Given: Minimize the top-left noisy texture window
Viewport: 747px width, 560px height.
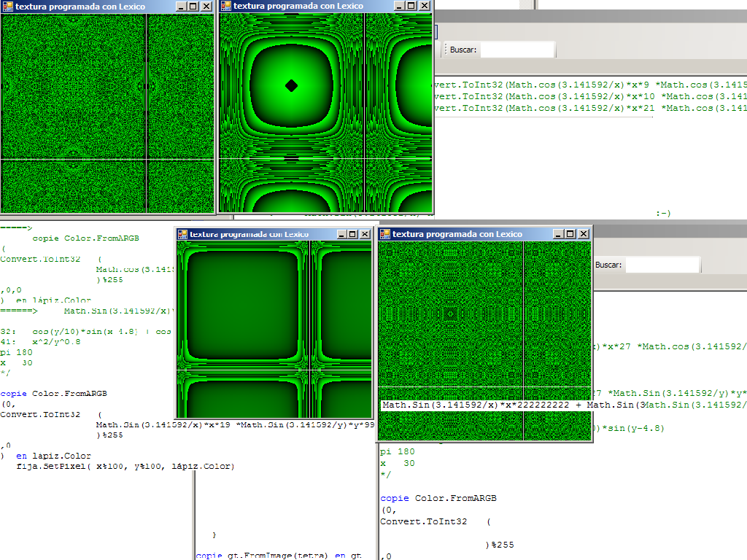Looking at the screenshot, I should pos(181,7).
